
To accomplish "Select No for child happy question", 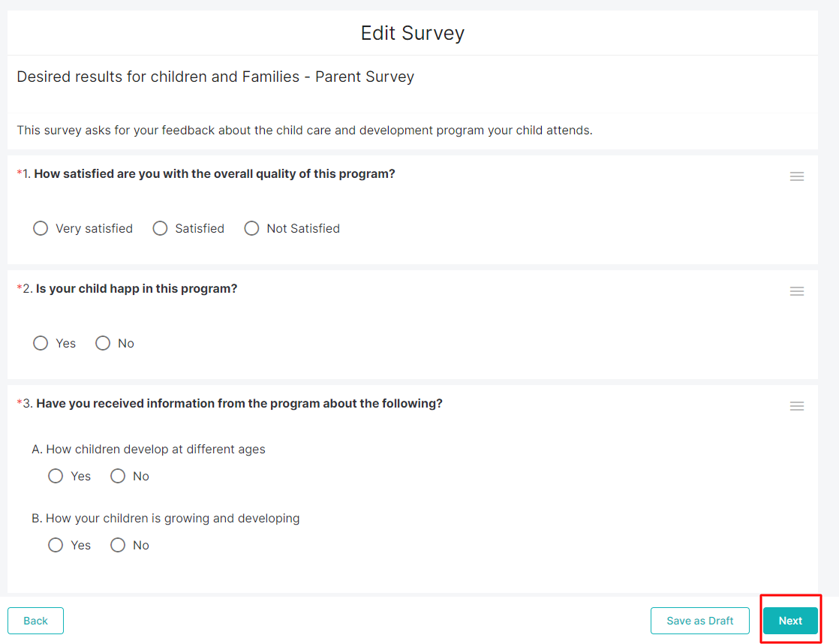I will 103,343.
